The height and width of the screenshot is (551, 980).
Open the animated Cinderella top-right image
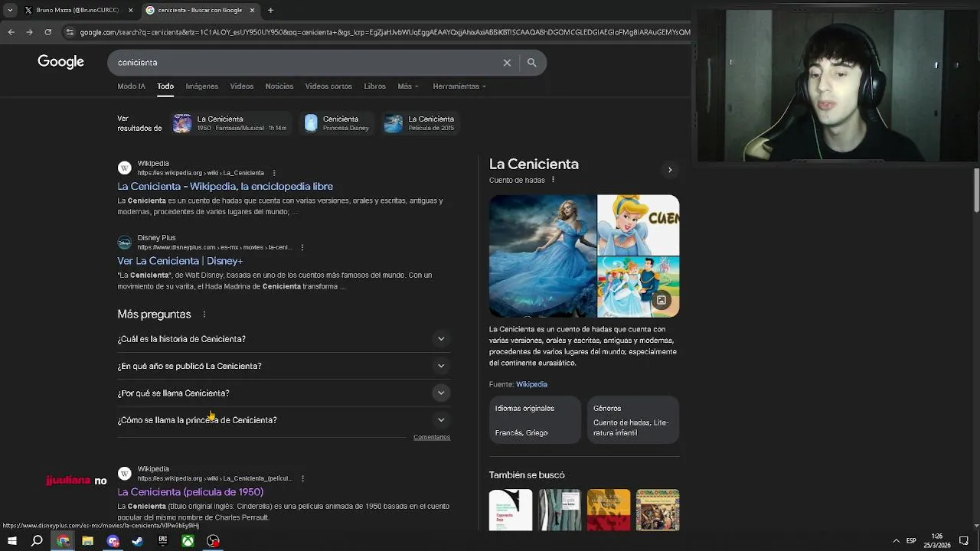point(639,225)
